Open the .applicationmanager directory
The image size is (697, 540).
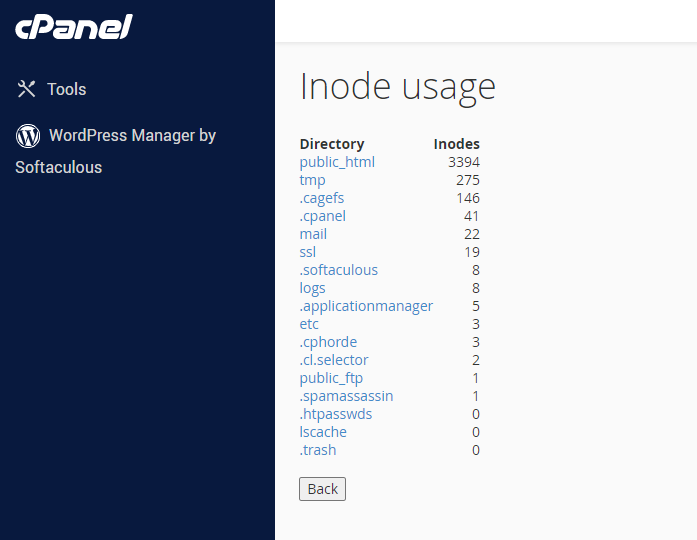pyautogui.click(x=366, y=306)
